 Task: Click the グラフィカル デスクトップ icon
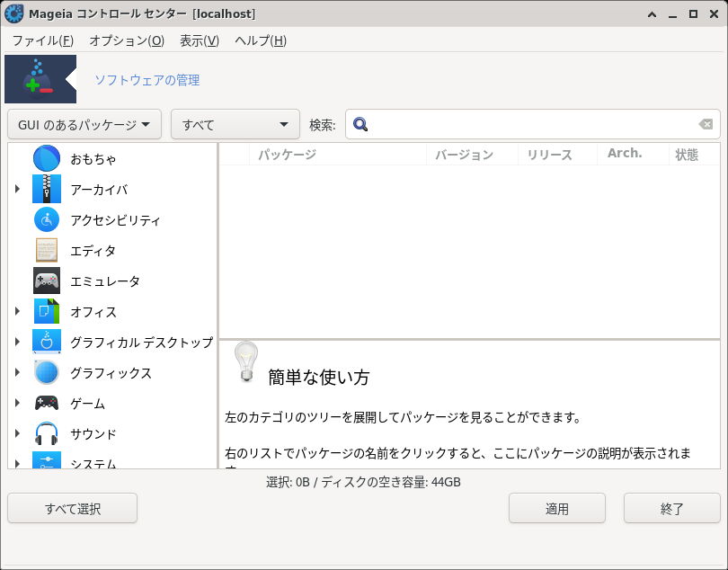[x=47, y=342]
